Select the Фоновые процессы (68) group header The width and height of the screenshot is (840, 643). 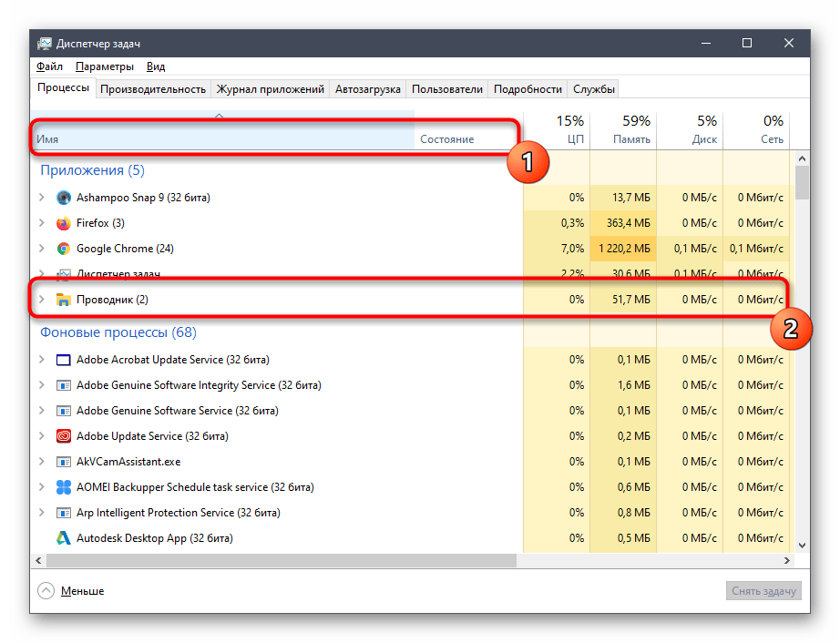point(118,332)
